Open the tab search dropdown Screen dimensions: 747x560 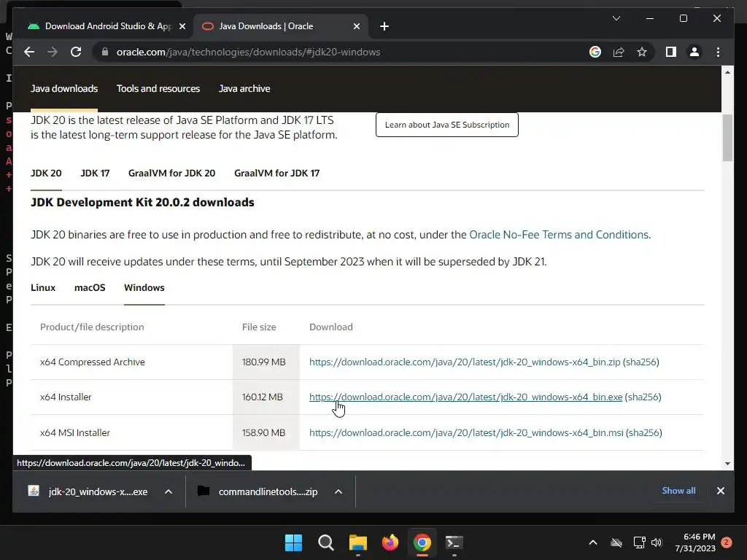[x=616, y=18]
